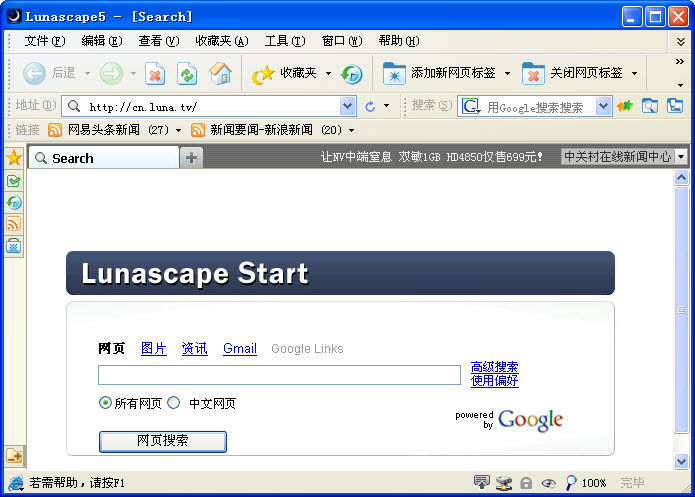Go to the Home page icon

(220, 73)
